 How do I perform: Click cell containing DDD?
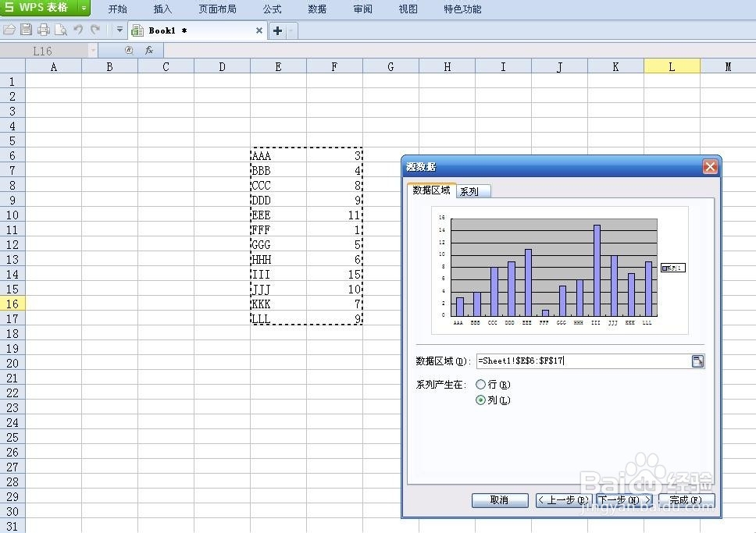coord(278,200)
